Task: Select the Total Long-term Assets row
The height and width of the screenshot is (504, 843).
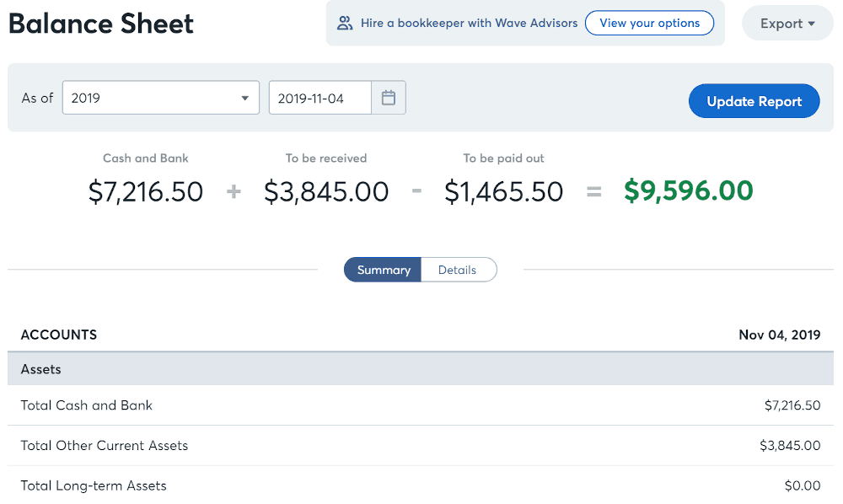Action: (421, 485)
